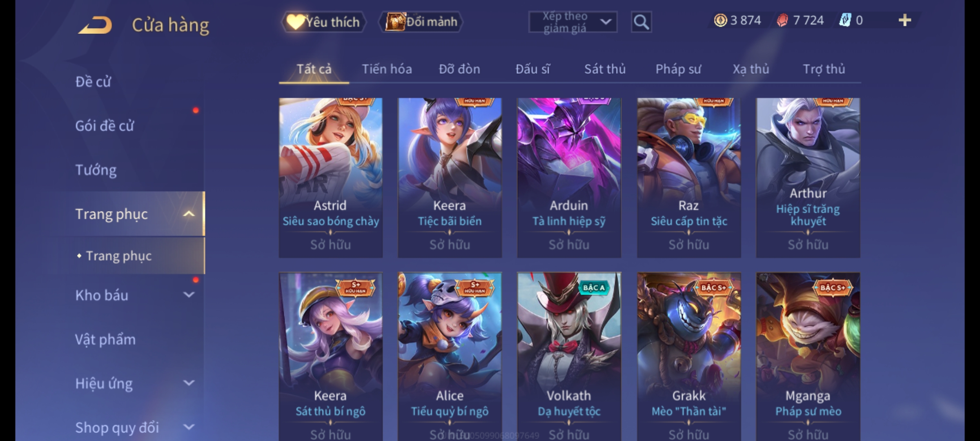Screen dimensions: 980x441
Task: Switch to the Pháp sư tab
Action: pos(678,69)
